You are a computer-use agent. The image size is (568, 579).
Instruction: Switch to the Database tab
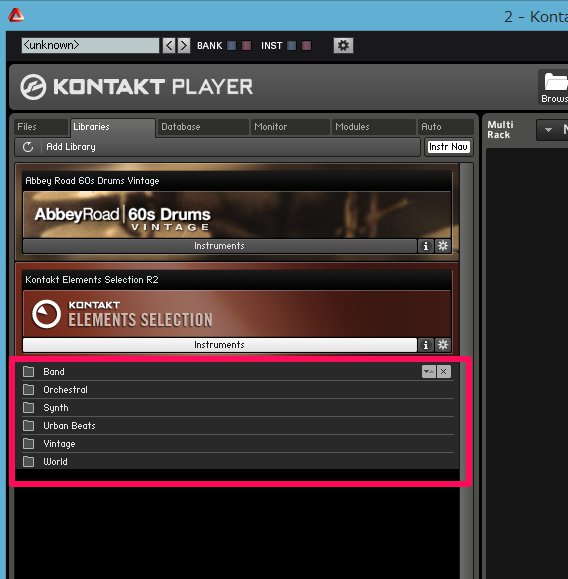pos(203,127)
